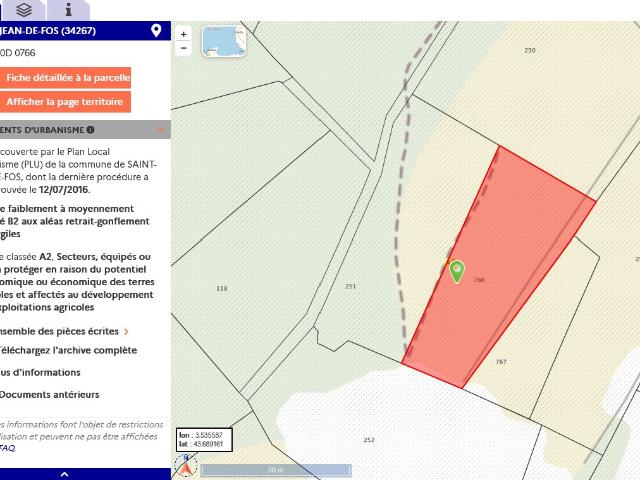
Task: Open Plus d'informations link
Action: tap(40, 372)
